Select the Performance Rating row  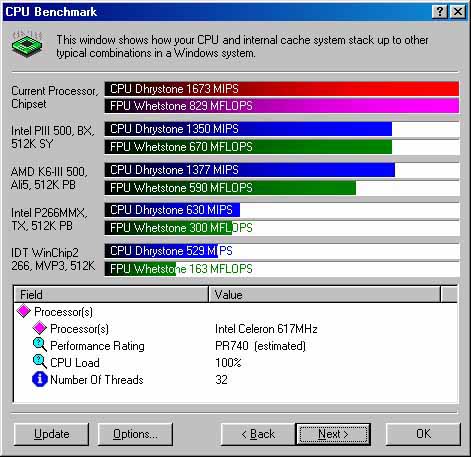236,346
